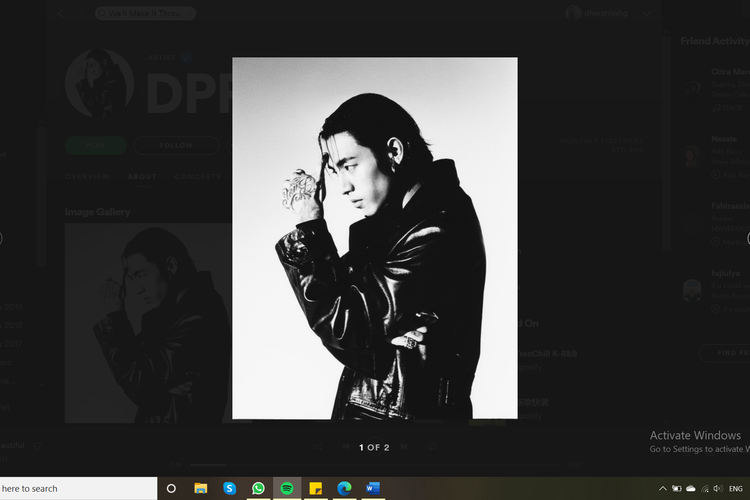Select the Image Gallery thumbnail behind the overlay

point(148,322)
